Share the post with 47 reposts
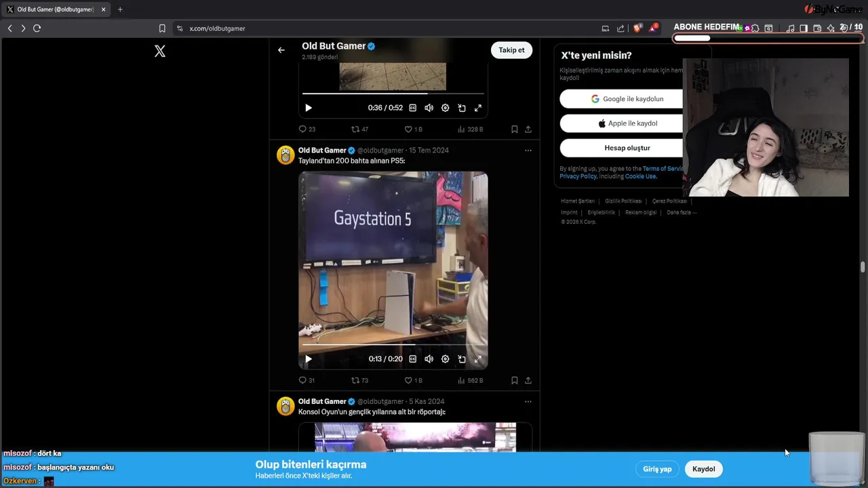 click(528, 129)
